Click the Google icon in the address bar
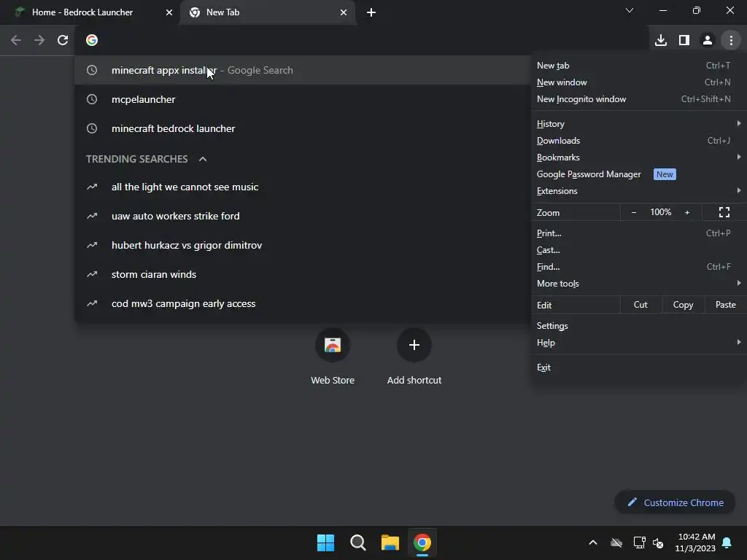 pyautogui.click(x=92, y=40)
